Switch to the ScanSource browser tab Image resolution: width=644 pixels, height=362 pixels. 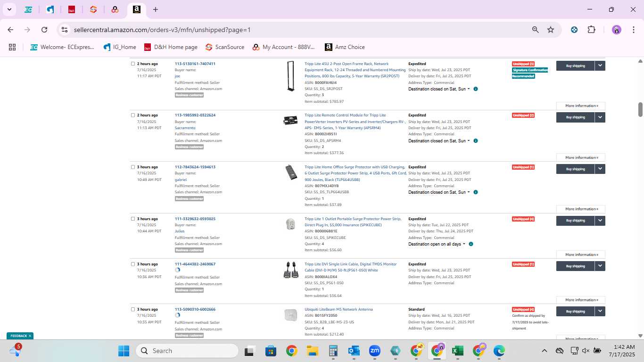click(93, 9)
